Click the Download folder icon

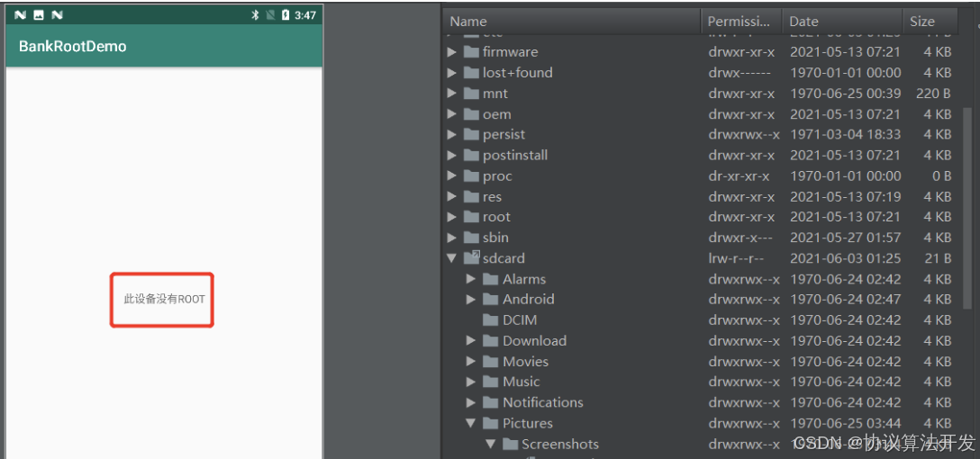click(x=491, y=341)
